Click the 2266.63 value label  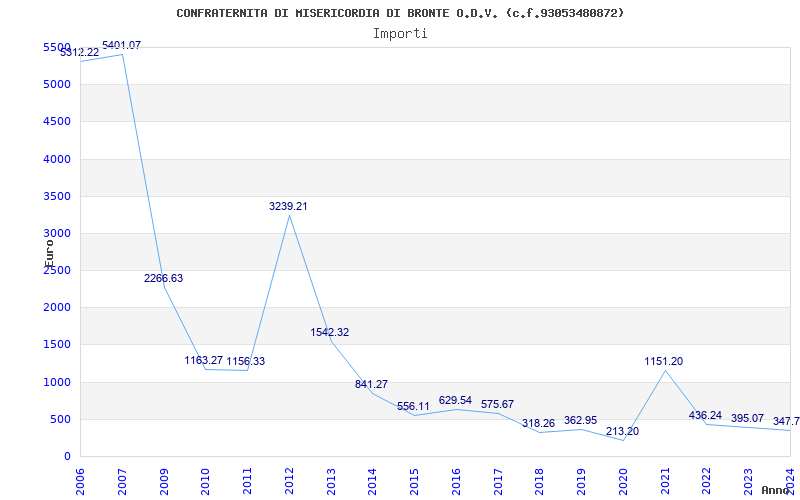coord(163,279)
